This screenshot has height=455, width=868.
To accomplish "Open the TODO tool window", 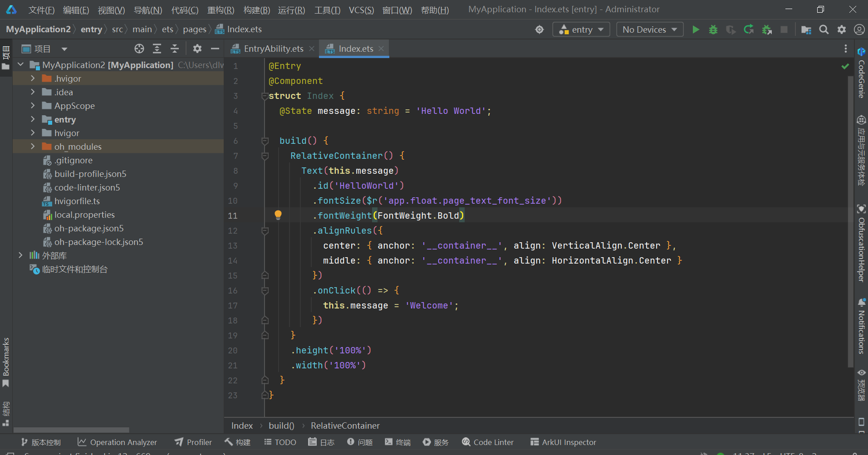I will tap(280, 442).
